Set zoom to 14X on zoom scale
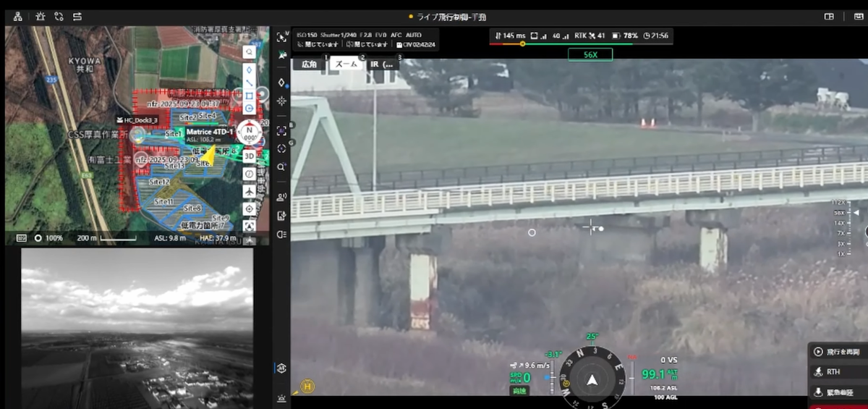 click(x=840, y=224)
